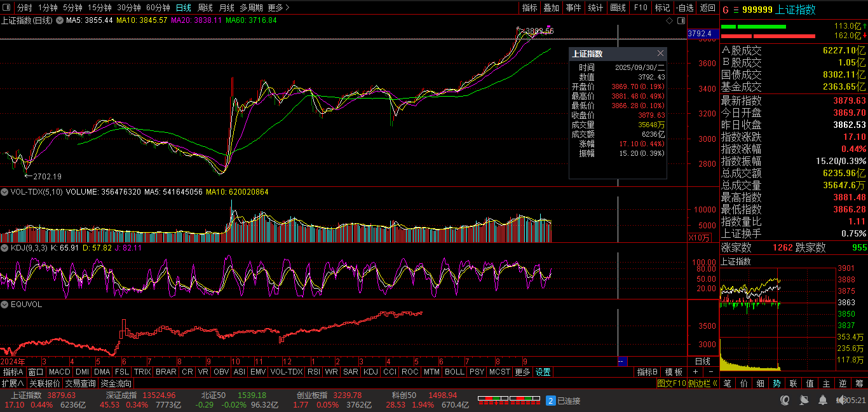Click the minus button to remove indicator pane
The height and width of the screenshot is (412, 868).
coord(710,372)
